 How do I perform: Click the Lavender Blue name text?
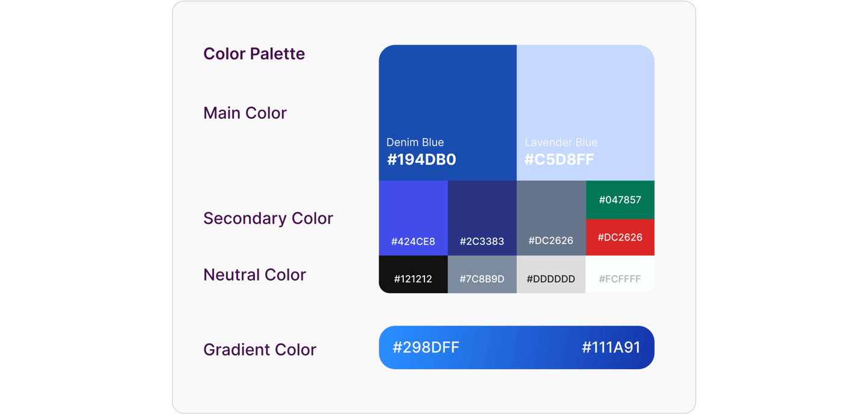[561, 142]
